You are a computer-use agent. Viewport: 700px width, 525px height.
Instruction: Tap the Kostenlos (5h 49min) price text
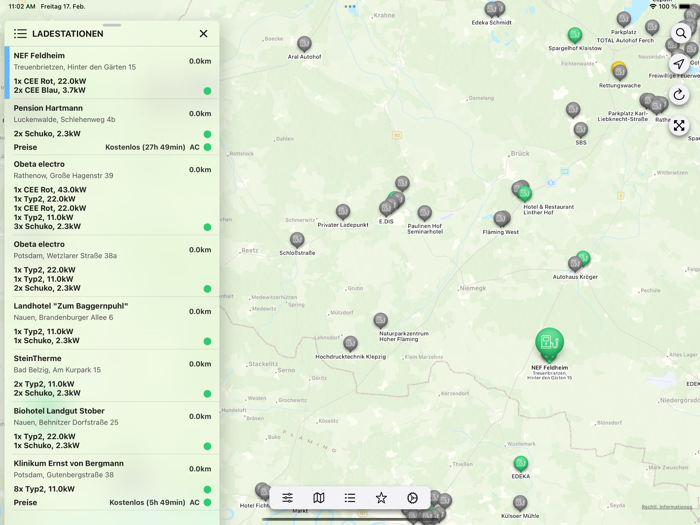147,503
